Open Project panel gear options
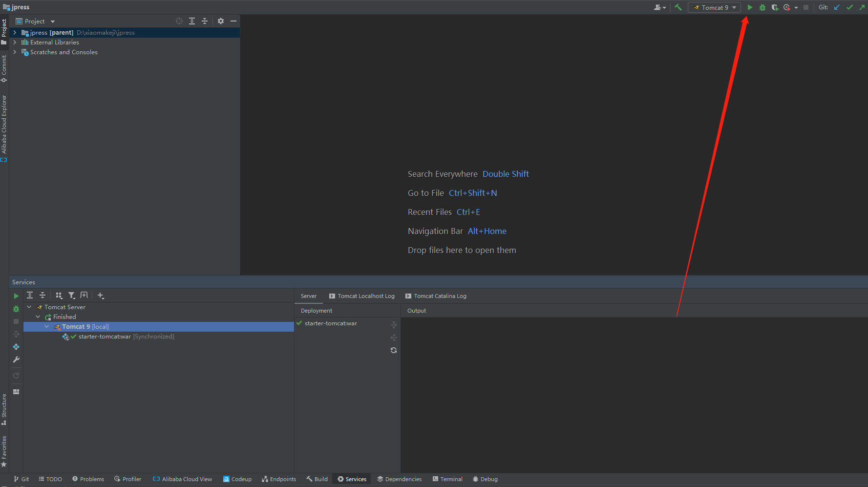This screenshot has width=868, height=487. (221, 21)
